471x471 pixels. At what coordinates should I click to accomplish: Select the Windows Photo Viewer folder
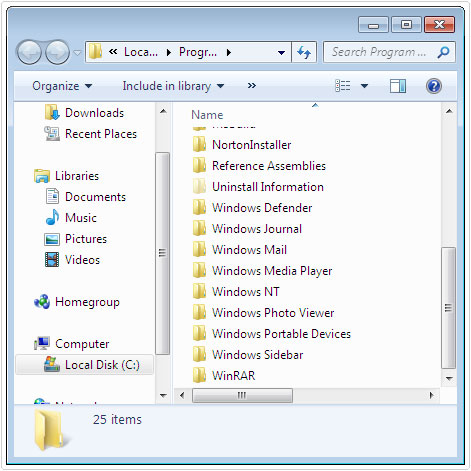tap(264, 313)
